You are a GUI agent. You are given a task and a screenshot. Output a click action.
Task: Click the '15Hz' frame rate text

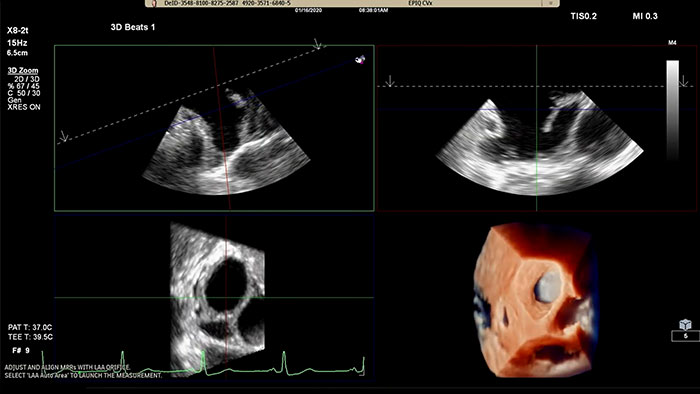[x=17, y=43]
